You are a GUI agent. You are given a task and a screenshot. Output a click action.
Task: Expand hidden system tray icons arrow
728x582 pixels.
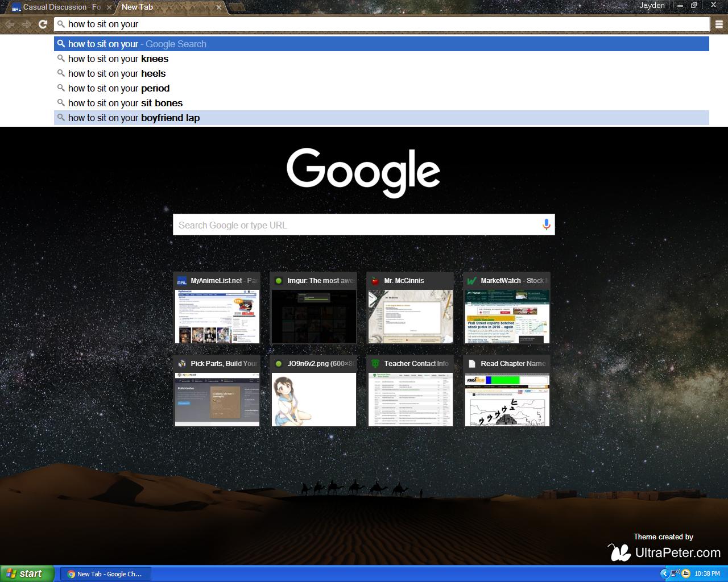pos(664,573)
